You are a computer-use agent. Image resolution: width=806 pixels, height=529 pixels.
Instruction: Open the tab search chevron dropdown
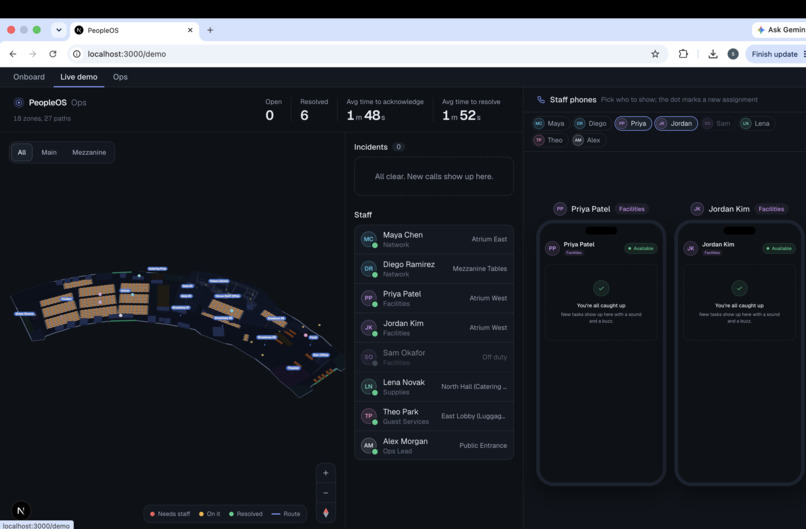pos(59,30)
